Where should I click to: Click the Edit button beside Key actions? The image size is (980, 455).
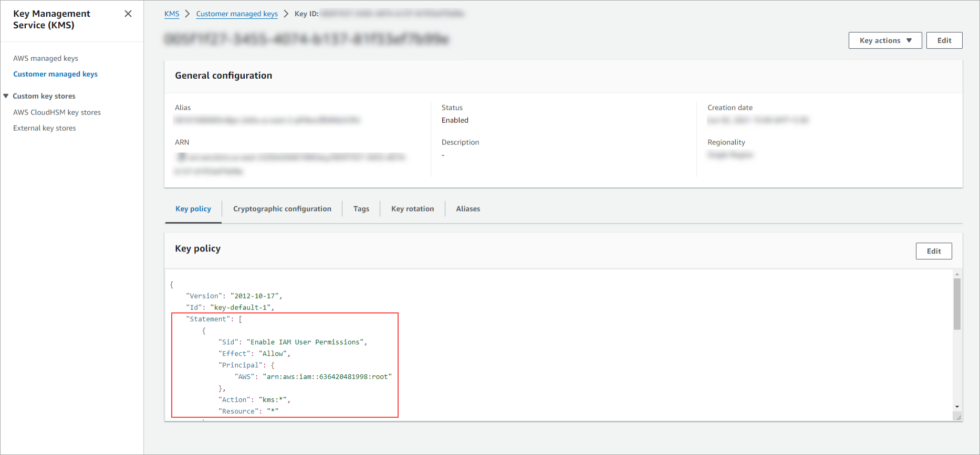(x=944, y=40)
